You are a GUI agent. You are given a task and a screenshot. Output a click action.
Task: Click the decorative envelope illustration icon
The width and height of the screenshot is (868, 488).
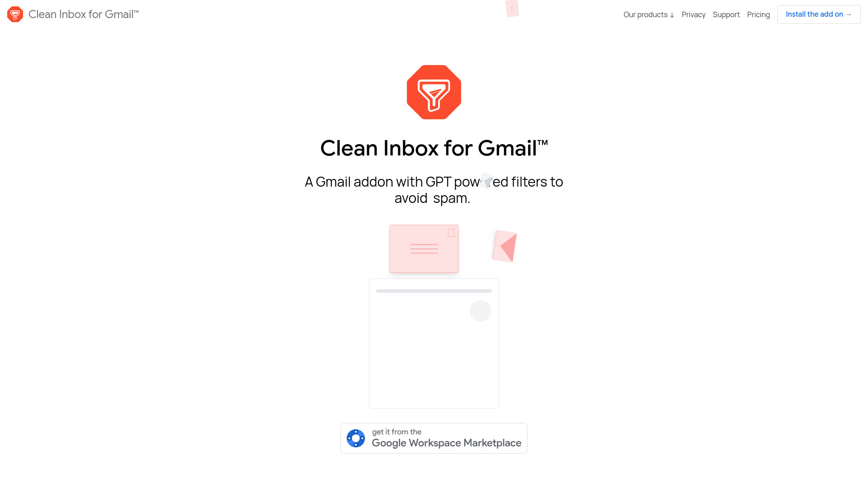tap(424, 249)
